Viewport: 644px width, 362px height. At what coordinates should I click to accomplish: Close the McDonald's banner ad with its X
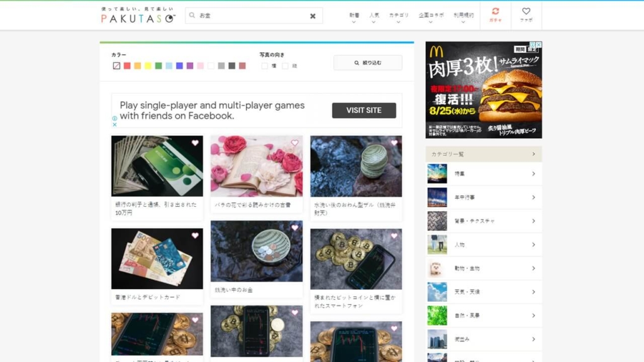538,45
